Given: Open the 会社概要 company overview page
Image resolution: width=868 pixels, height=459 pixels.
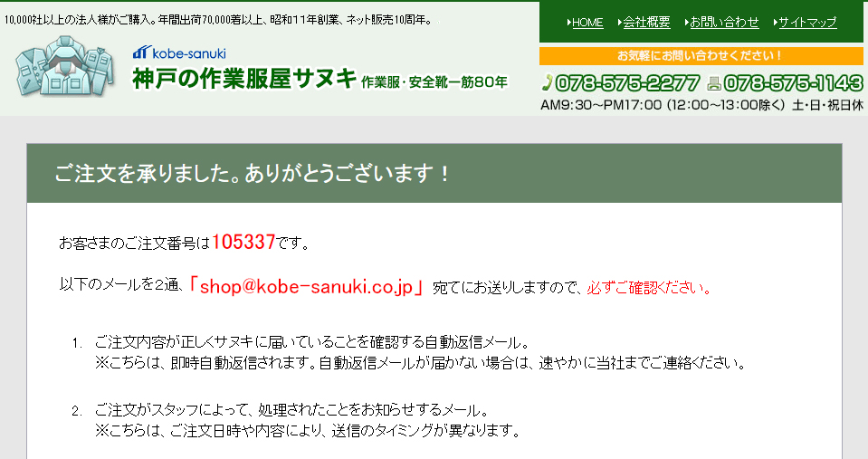Looking at the screenshot, I should [x=646, y=23].
